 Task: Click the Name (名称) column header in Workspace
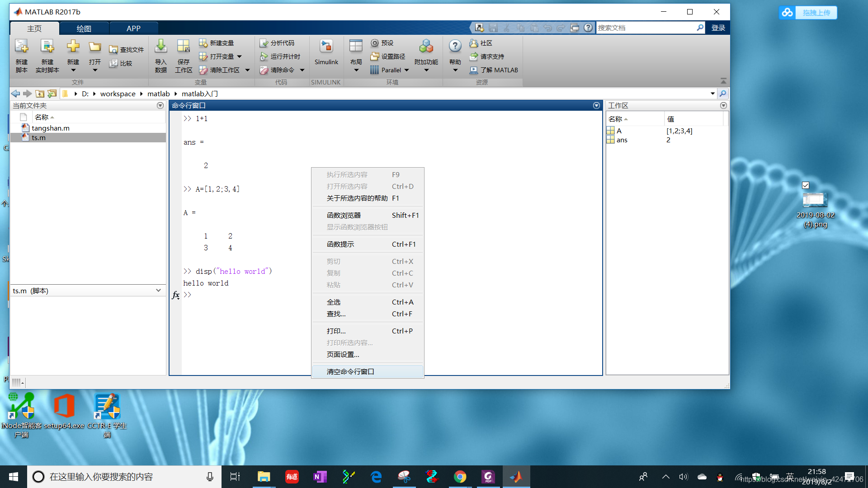635,119
